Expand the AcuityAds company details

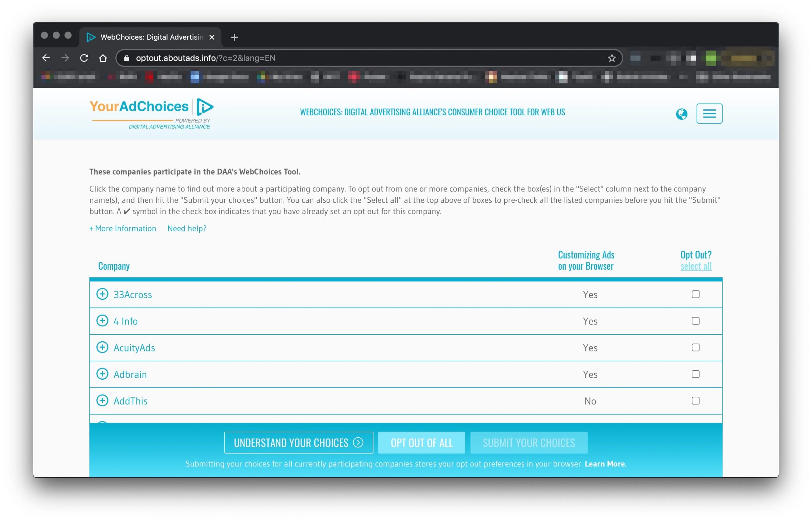coord(102,347)
